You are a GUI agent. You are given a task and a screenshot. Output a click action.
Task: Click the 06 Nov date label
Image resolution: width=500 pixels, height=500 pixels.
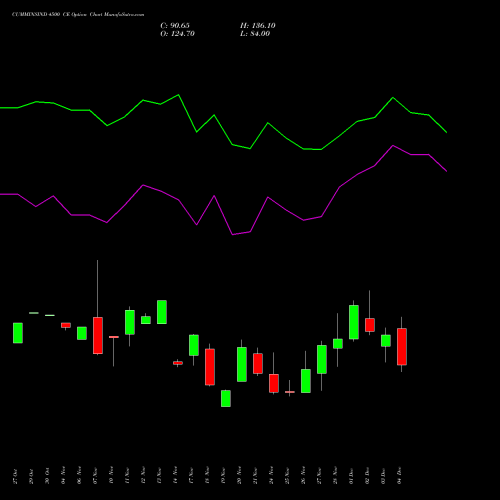(79, 476)
